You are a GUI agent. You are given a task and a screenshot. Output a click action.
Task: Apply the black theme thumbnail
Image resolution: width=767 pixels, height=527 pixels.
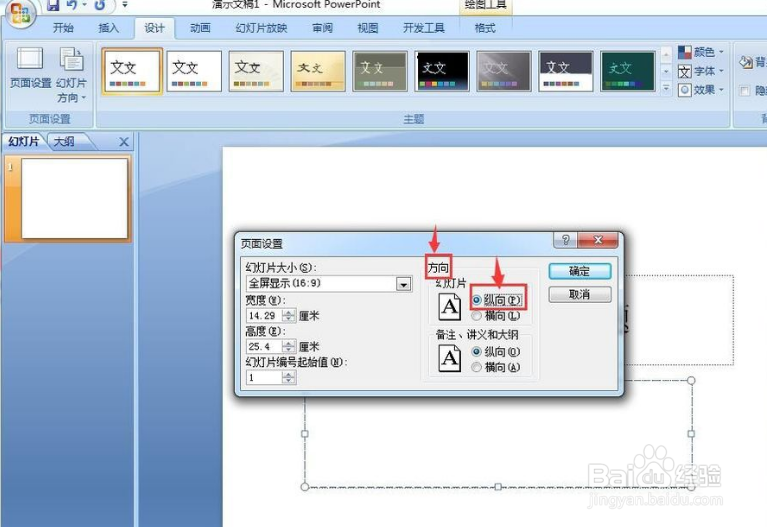coord(442,71)
